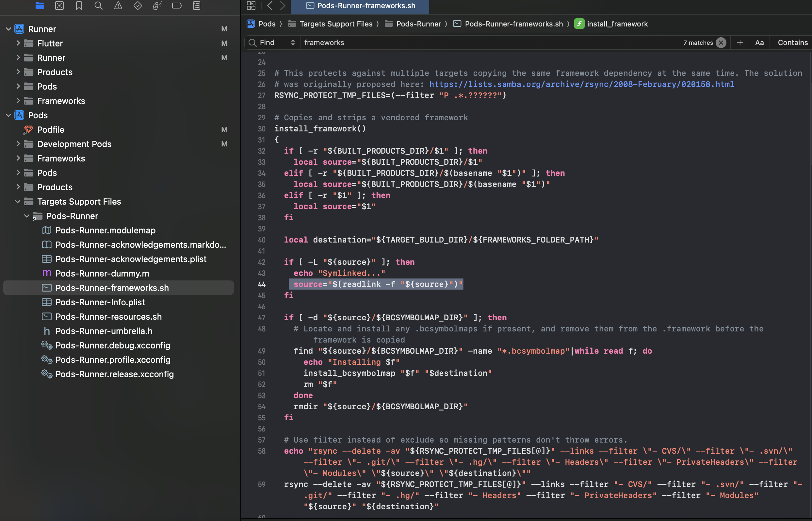Image resolution: width=812 pixels, height=521 pixels.
Task: Select the Podfile in the navigator
Action: [51, 129]
